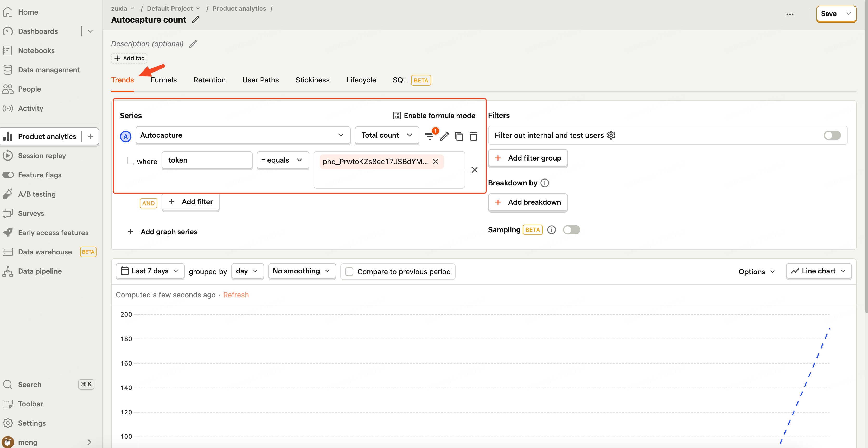Click the Refresh link
Image resolution: width=868 pixels, height=448 pixels.
(236, 295)
